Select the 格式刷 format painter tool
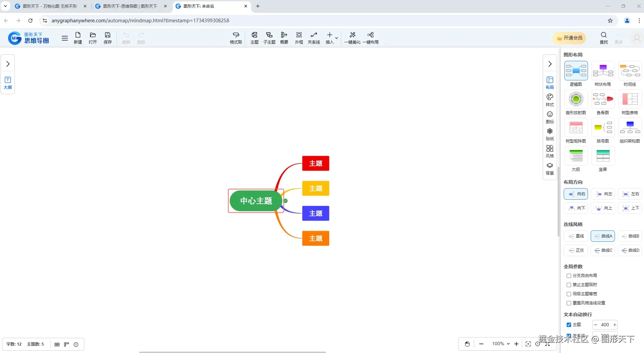644x353 pixels. (236, 38)
